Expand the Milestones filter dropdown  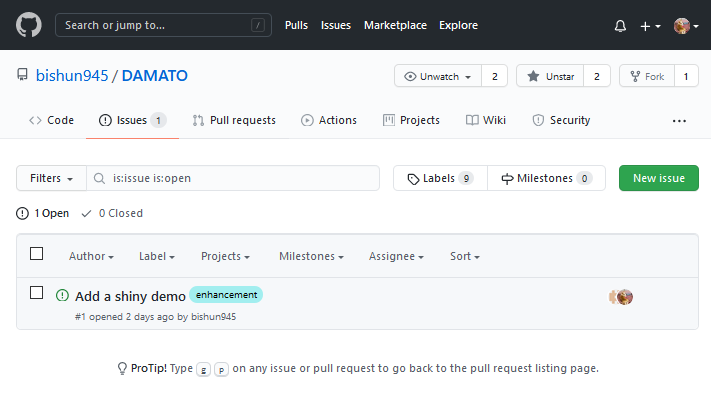pos(311,256)
